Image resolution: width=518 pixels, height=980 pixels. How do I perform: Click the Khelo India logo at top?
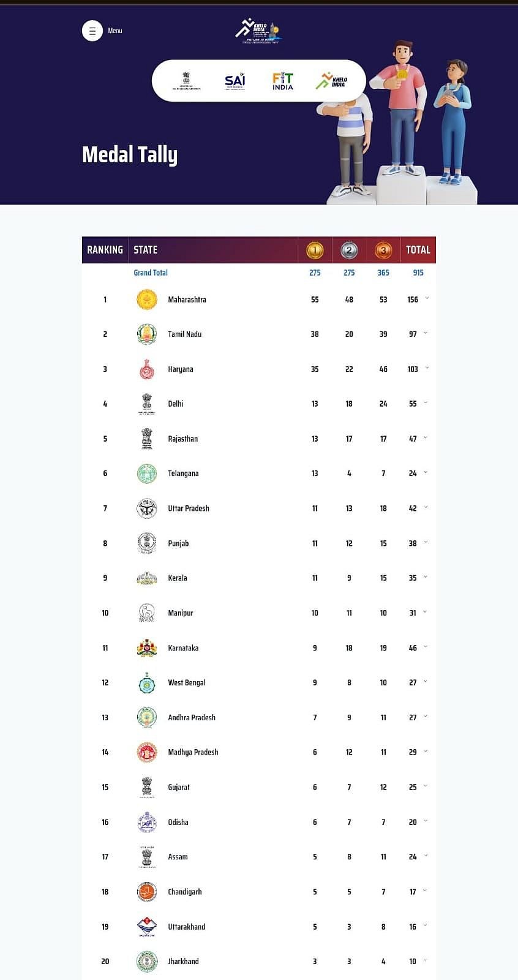258,31
